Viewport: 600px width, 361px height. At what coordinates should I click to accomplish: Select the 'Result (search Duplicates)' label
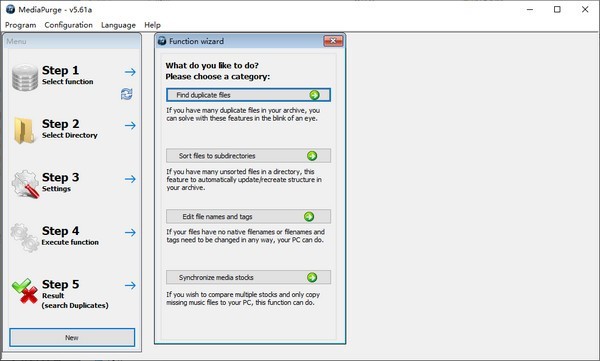75,301
